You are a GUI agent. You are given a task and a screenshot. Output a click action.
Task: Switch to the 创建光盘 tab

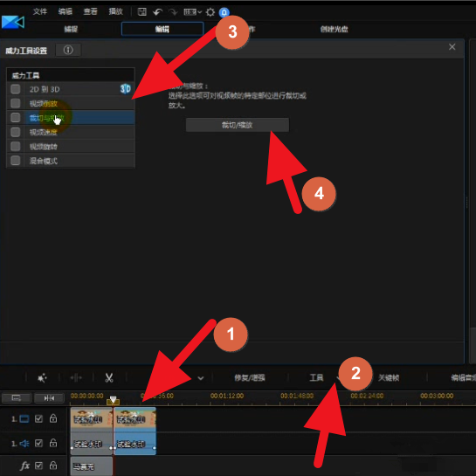click(334, 29)
